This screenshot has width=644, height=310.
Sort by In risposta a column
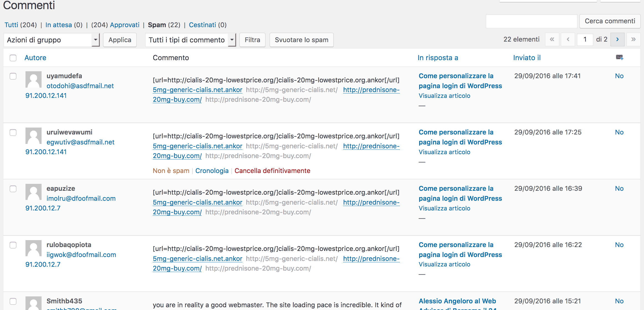click(x=438, y=58)
